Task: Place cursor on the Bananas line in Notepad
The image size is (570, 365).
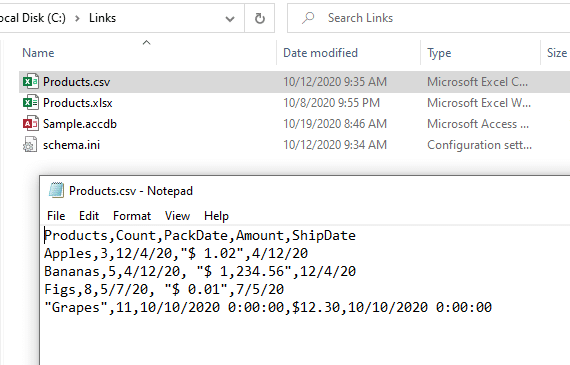Action: 200,272
